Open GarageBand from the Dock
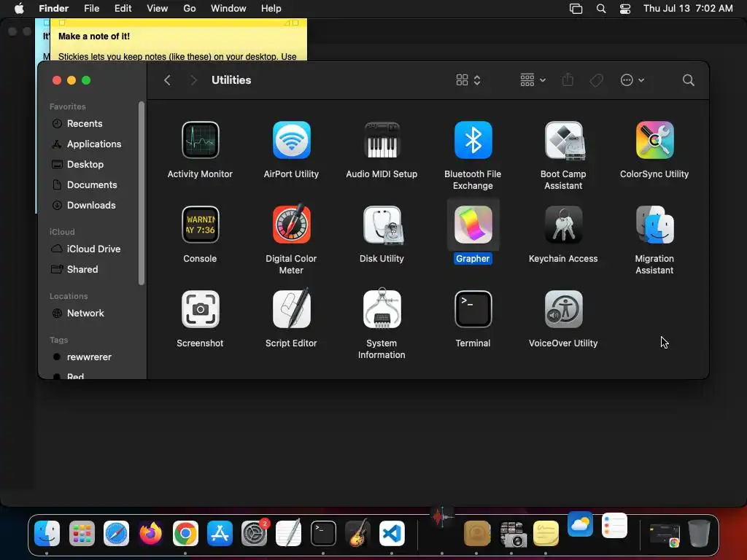747x560 pixels. pos(357,533)
